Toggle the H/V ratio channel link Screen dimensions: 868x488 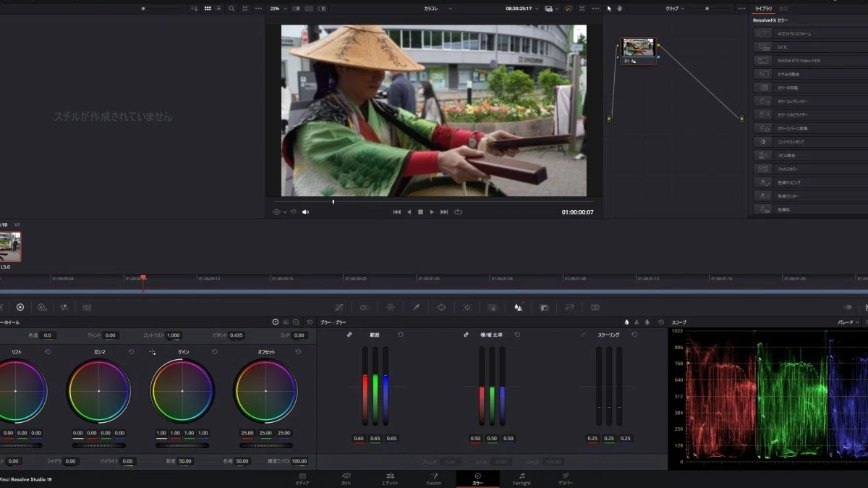click(x=467, y=335)
